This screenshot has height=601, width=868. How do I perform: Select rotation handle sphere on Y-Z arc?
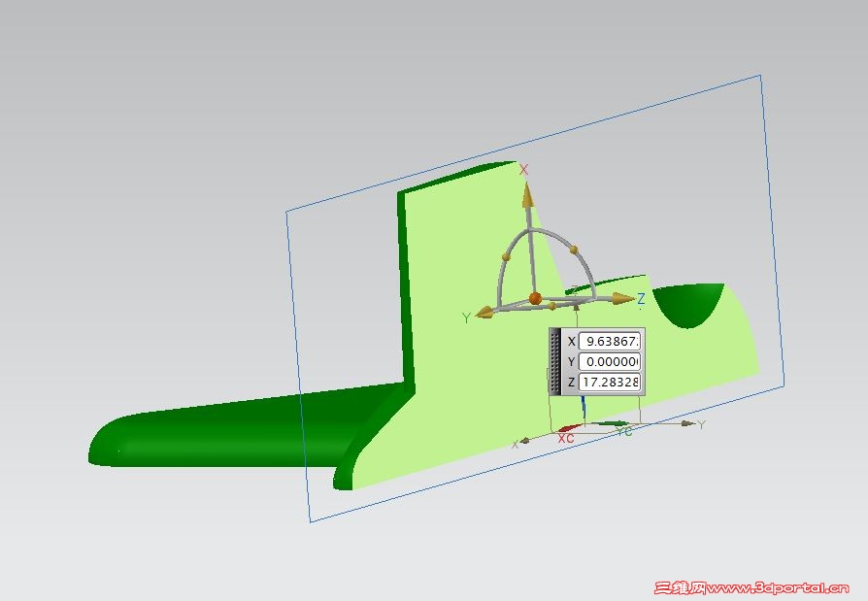[552, 306]
